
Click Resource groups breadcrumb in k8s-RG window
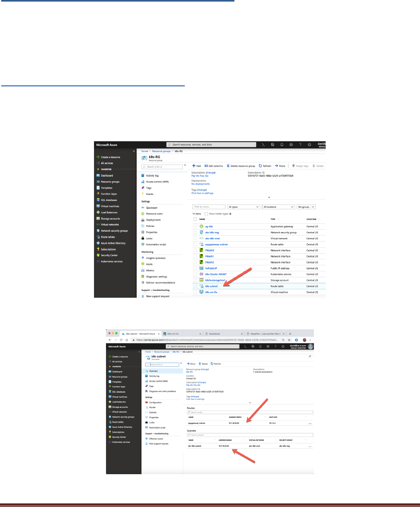point(161,151)
